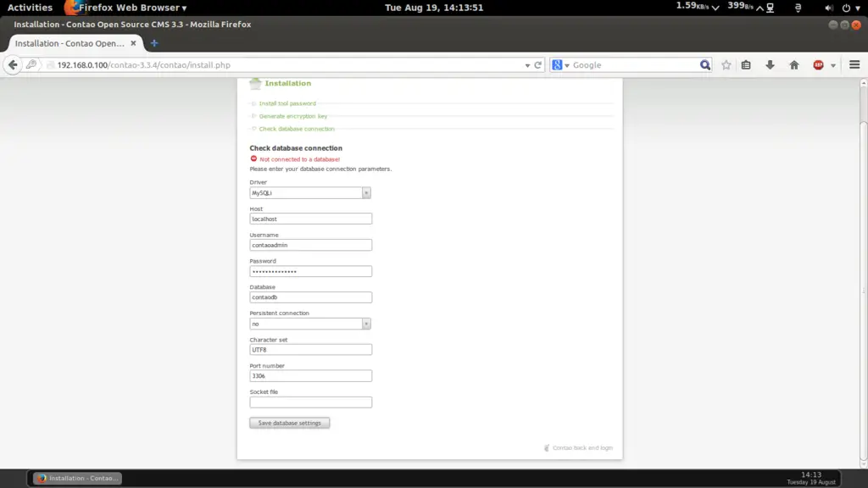Open the clock in the top bar
The image size is (868, 488).
pyautogui.click(x=434, y=8)
